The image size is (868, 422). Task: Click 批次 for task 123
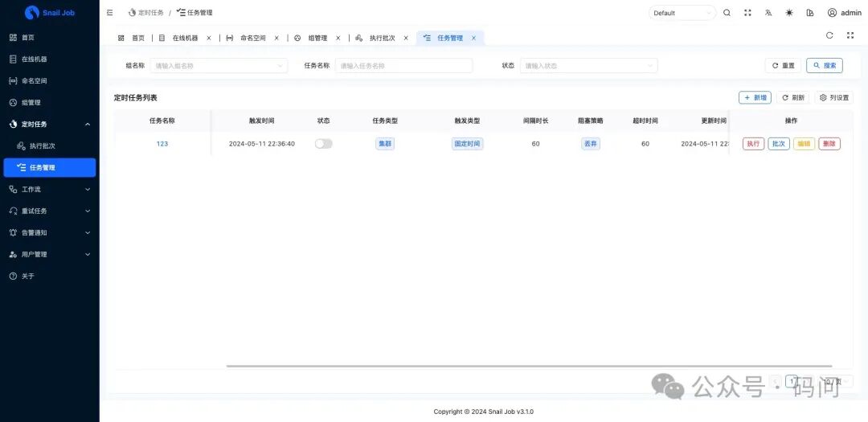pyautogui.click(x=778, y=143)
